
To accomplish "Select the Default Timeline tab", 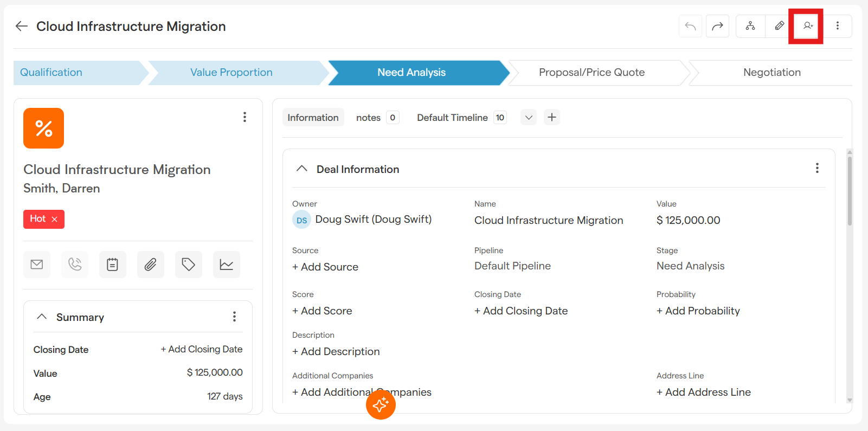I will click(x=452, y=118).
